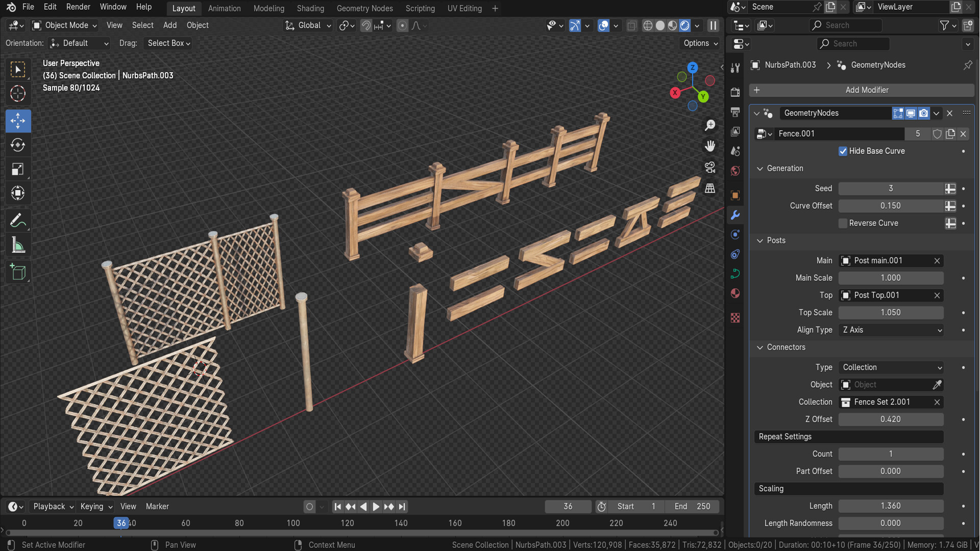Select the Measure tool
Viewport: 980px width, 551px height.
coord(18,244)
